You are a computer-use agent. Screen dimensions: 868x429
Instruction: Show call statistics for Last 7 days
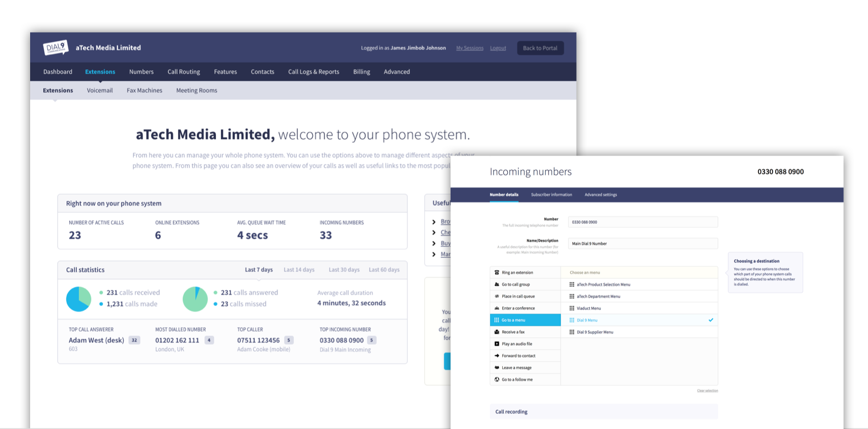point(259,270)
